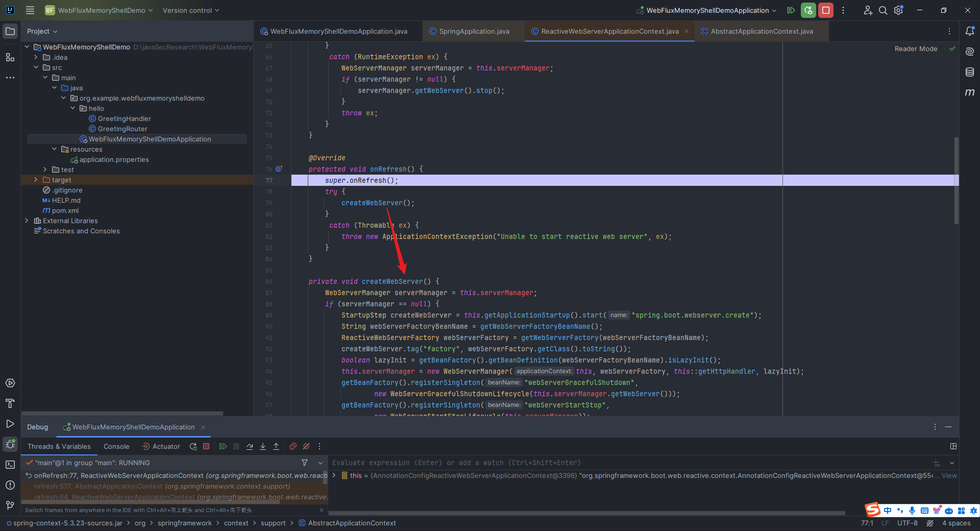Open the Terminal tool window icon
The width and height of the screenshot is (980, 531).
[x=10, y=465]
